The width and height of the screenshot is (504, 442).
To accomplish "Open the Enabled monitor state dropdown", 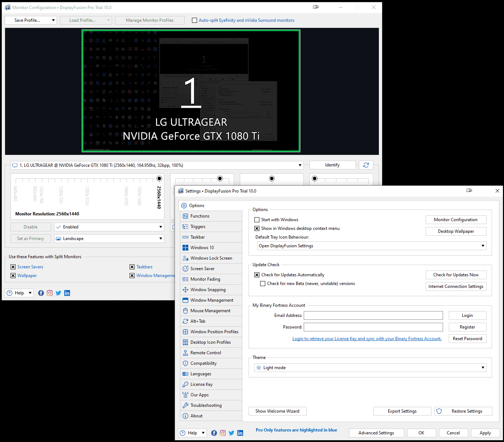I will click(109, 227).
